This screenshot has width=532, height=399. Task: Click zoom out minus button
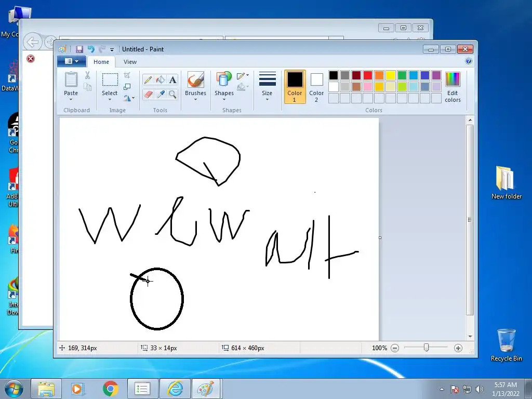(x=395, y=348)
